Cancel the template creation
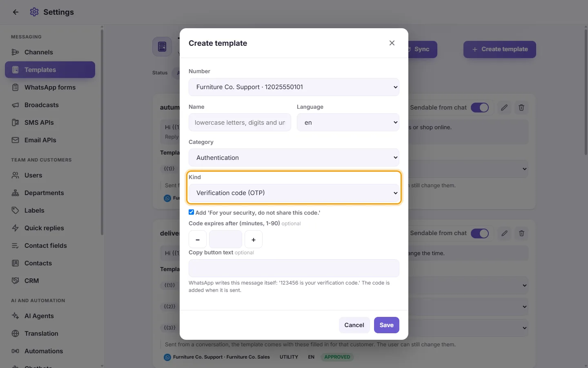The image size is (588, 368). click(354, 325)
